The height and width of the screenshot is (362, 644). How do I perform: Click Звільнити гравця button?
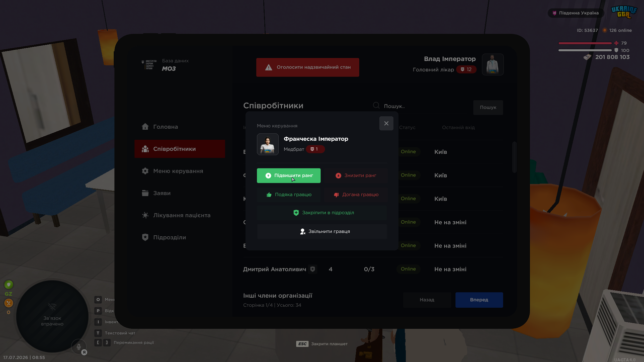pyautogui.click(x=322, y=231)
